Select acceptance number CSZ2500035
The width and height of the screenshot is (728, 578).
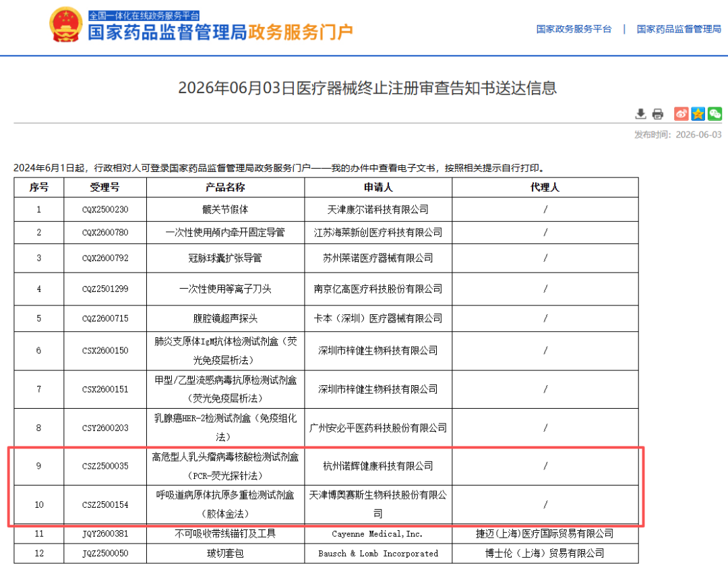tap(105, 466)
